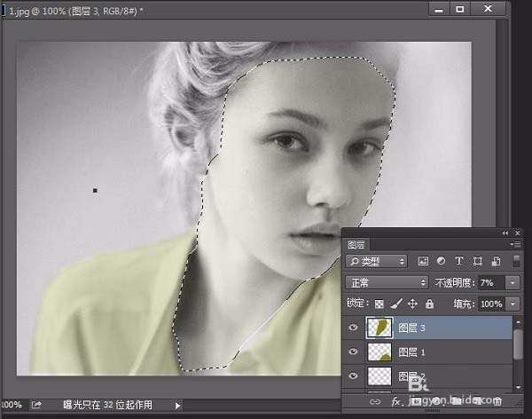Expand the 不透明度 opacity dropdown arrow
The width and height of the screenshot is (532, 419).
click(x=513, y=282)
